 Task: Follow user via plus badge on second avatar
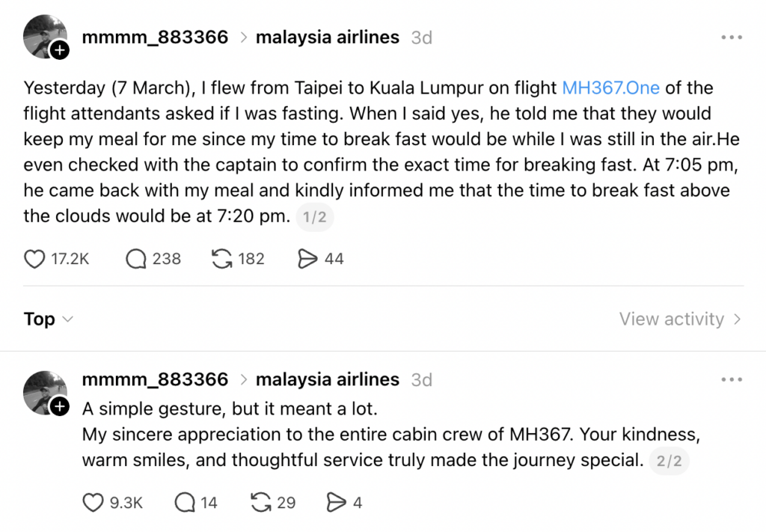tap(59, 407)
